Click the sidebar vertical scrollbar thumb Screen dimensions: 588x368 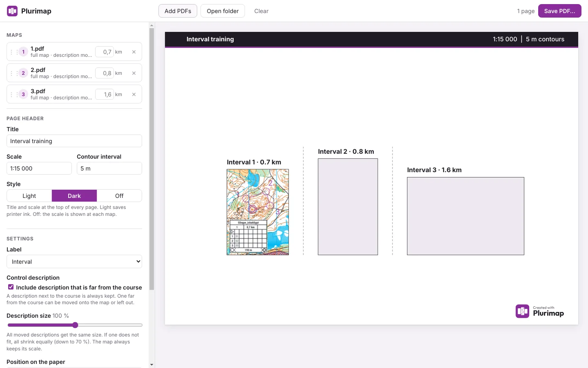click(152, 159)
